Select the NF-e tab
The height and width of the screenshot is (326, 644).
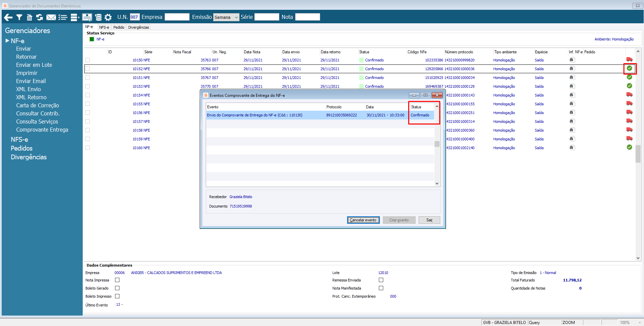[89, 27]
